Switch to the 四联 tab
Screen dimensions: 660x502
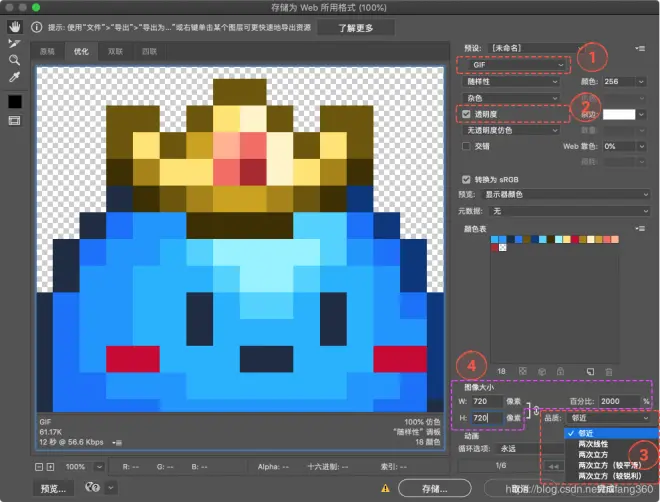pos(149,51)
